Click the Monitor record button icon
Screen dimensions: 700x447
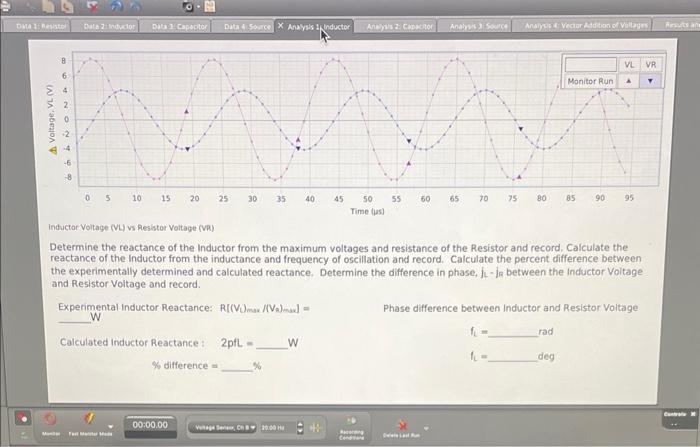[50, 419]
